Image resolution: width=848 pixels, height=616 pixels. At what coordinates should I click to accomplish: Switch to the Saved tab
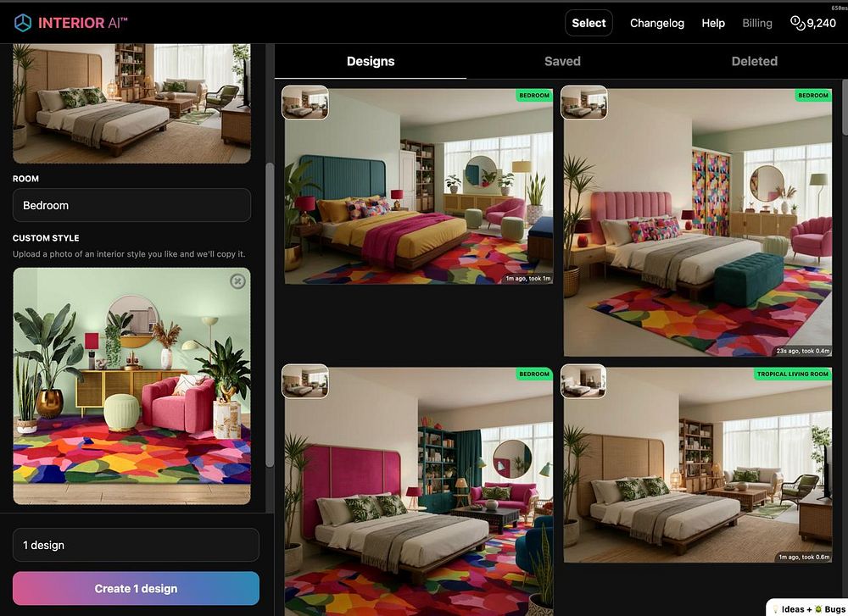click(x=562, y=61)
